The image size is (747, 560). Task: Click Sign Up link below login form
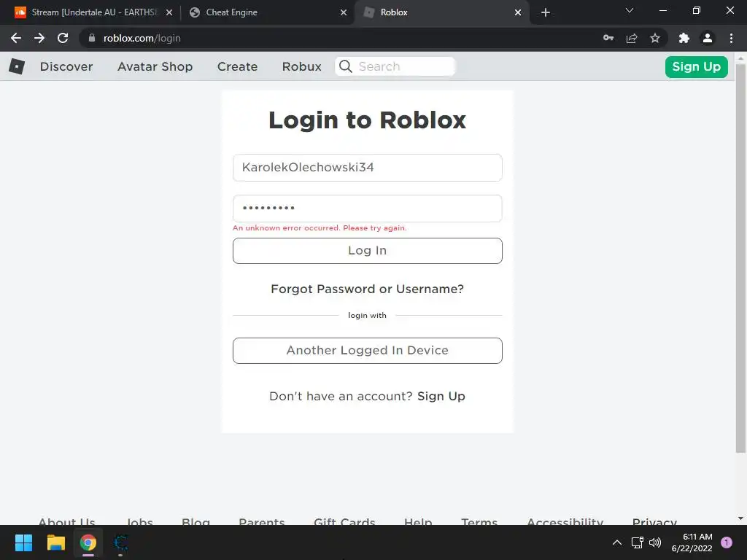click(441, 396)
